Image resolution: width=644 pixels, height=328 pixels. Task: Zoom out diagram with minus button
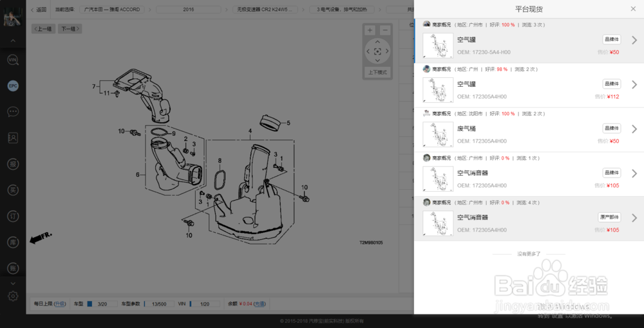(x=385, y=30)
